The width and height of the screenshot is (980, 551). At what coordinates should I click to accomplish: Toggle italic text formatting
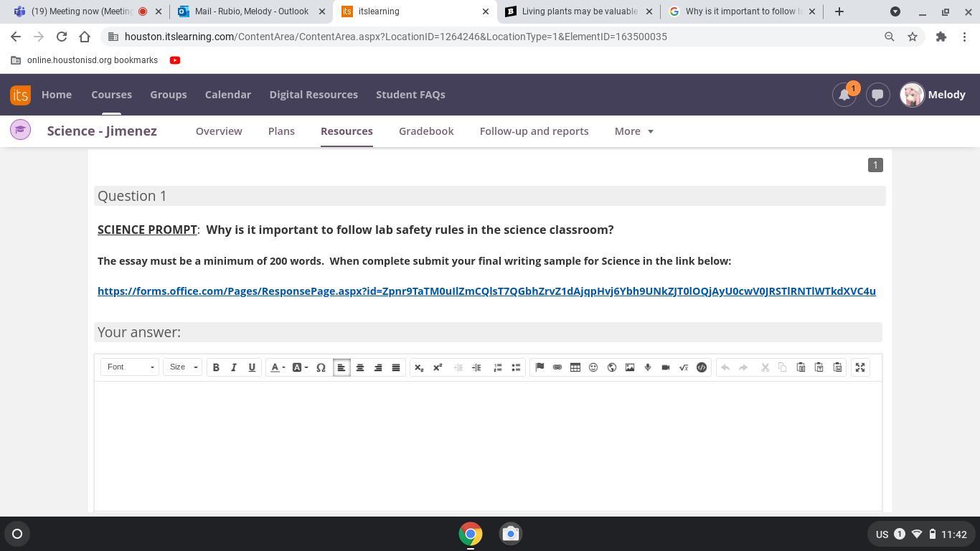(x=234, y=367)
